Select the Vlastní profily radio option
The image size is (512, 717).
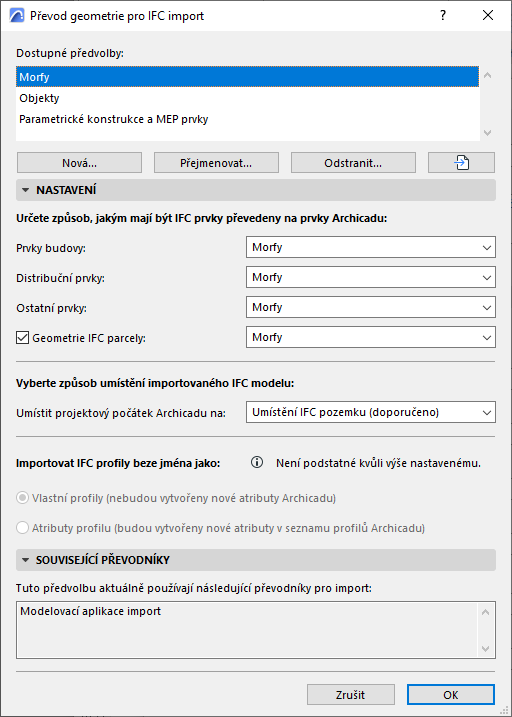point(22,498)
